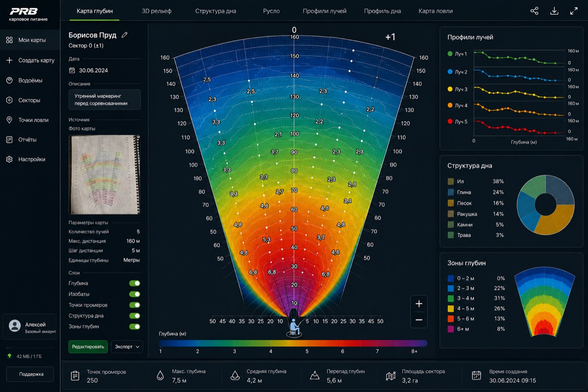Click the Мои карты grid icon
The width and height of the screenshot is (588, 392).
tap(9, 40)
